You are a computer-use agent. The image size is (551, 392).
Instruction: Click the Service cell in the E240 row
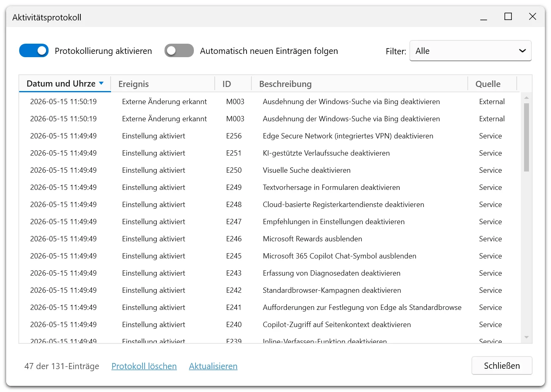tap(491, 325)
